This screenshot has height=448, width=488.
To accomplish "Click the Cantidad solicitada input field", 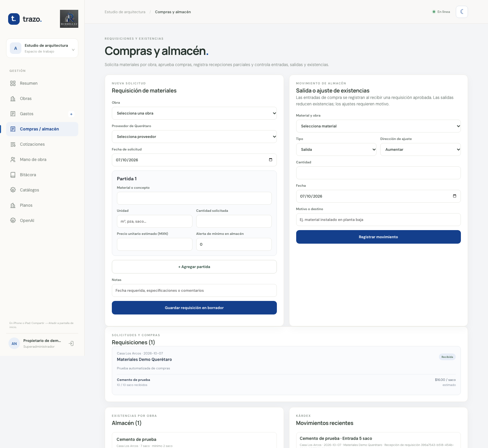I will tap(234, 221).
